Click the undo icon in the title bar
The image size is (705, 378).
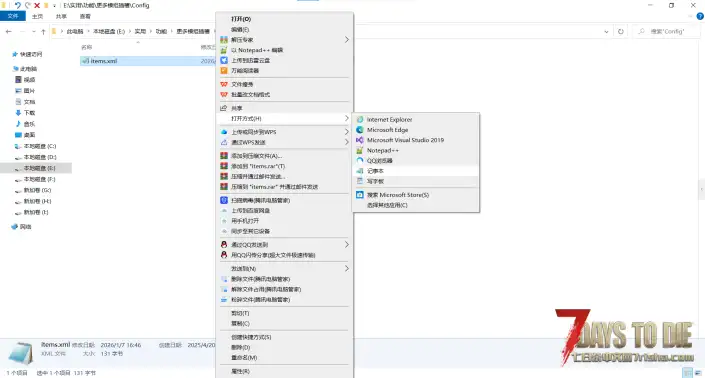[x=18, y=5]
